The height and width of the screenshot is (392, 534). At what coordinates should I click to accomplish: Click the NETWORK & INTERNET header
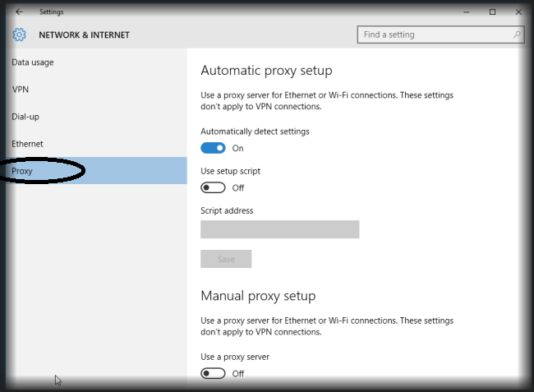[x=84, y=35]
